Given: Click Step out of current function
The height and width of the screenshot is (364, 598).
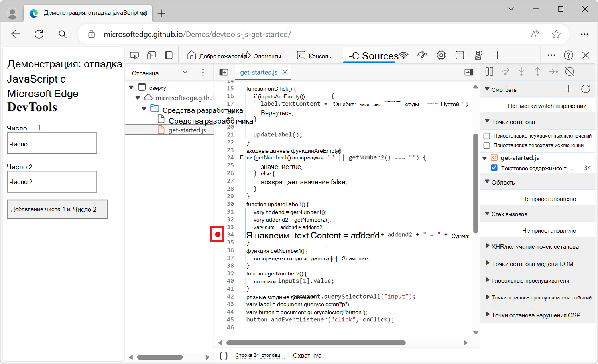Looking at the screenshot, I should tap(537, 72).
